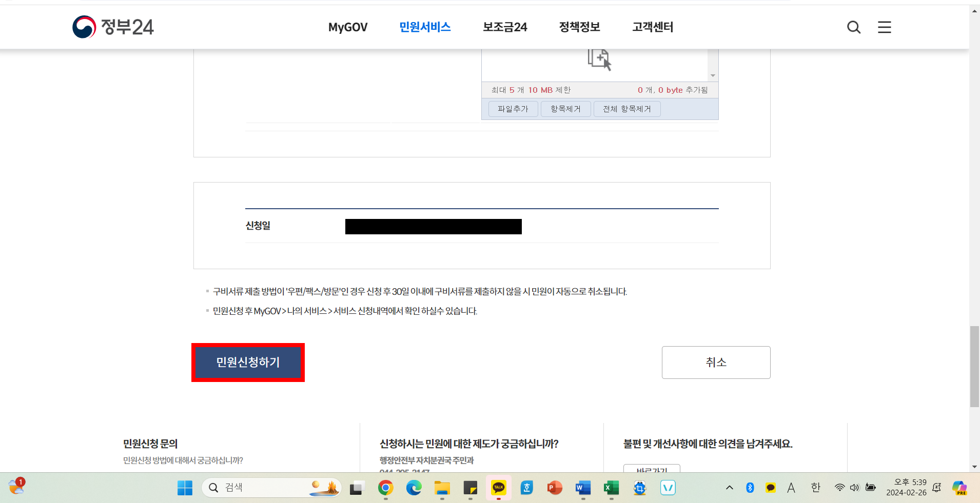This screenshot has height=503, width=980.
Task: Expand hidden system tray icons
Action: tap(729, 488)
